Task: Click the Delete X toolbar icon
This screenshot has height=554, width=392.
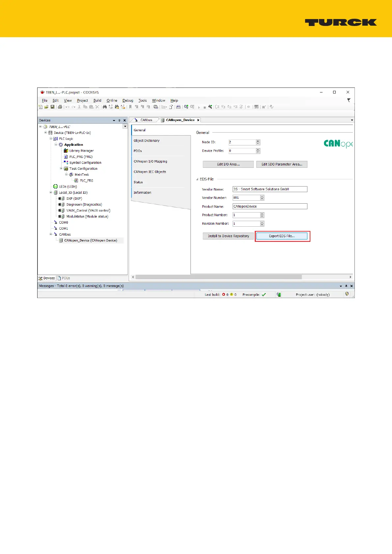Action: [x=97, y=107]
